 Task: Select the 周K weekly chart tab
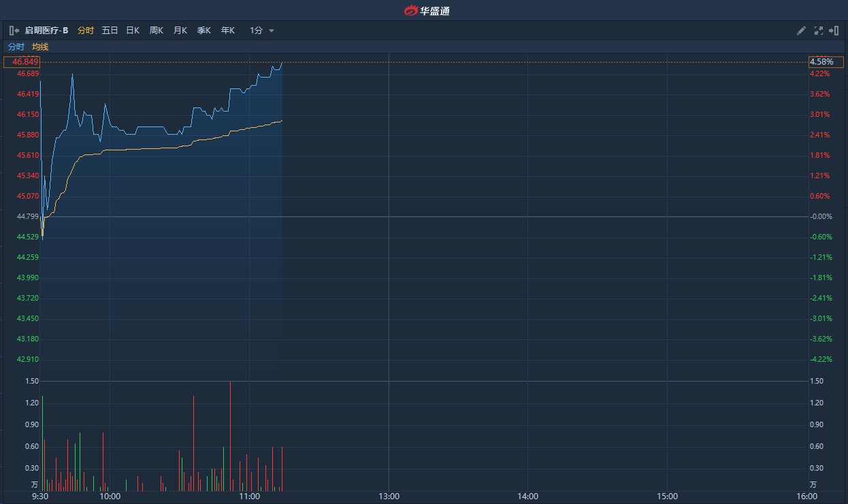coord(157,31)
